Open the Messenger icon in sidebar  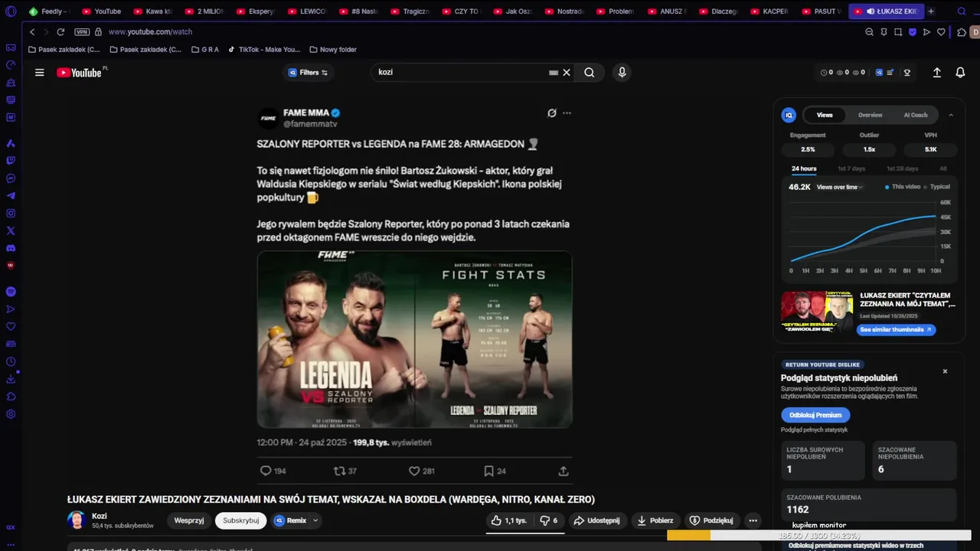[11, 178]
